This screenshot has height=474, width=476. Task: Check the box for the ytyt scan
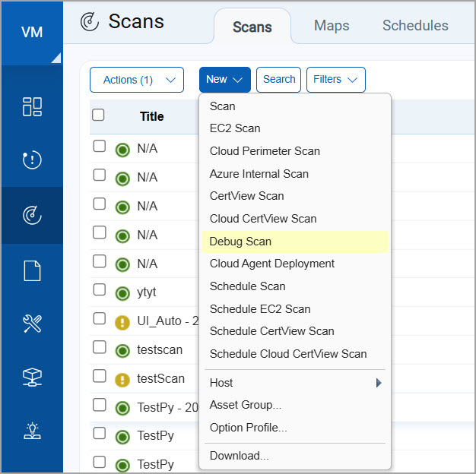100,289
